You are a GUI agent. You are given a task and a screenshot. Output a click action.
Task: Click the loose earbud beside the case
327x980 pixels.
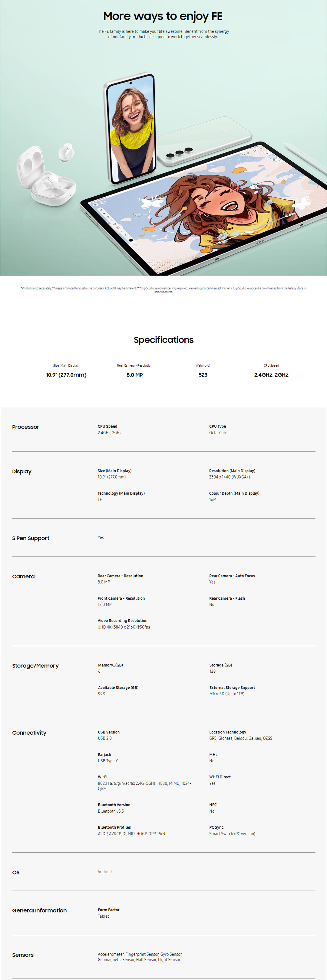(66, 152)
